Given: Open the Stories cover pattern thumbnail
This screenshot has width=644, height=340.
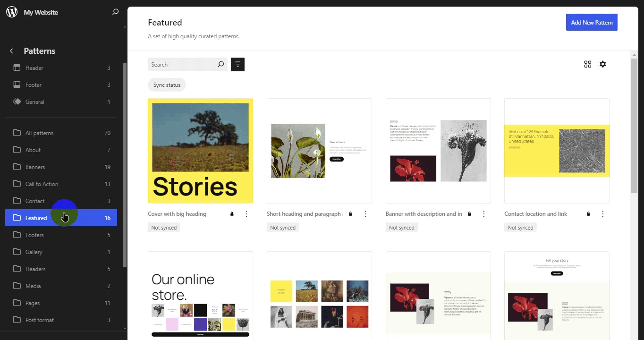Looking at the screenshot, I should click(x=200, y=151).
